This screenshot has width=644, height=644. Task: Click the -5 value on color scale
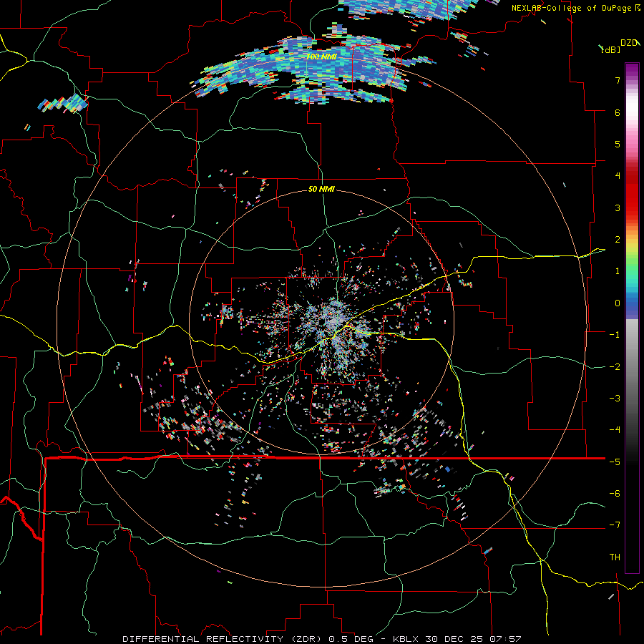615,462
